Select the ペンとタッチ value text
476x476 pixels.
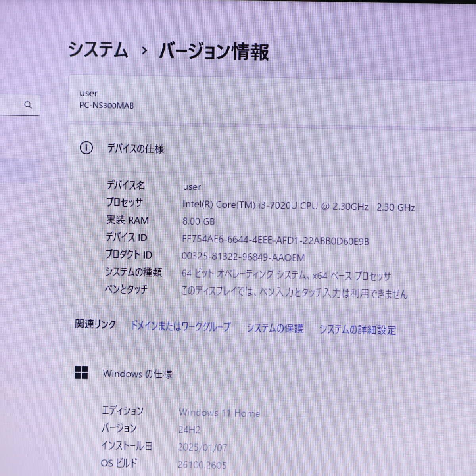(294, 292)
